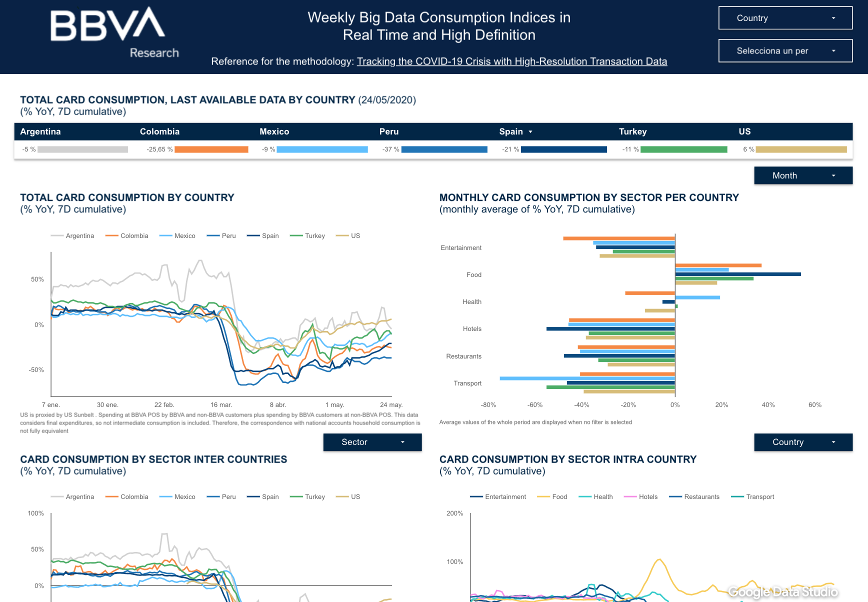The image size is (868, 602).
Task: Click Entertainment in intra country legend
Action: (498, 496)
